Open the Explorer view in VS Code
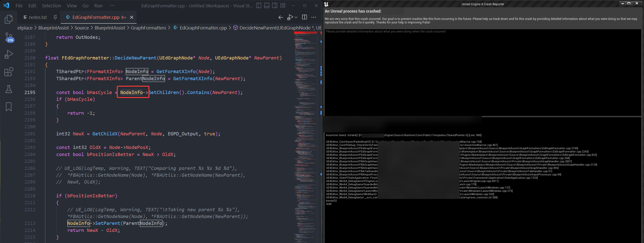The width and height of the screenshot is (644, 243). pyautogui.click(x=9, y=19)
